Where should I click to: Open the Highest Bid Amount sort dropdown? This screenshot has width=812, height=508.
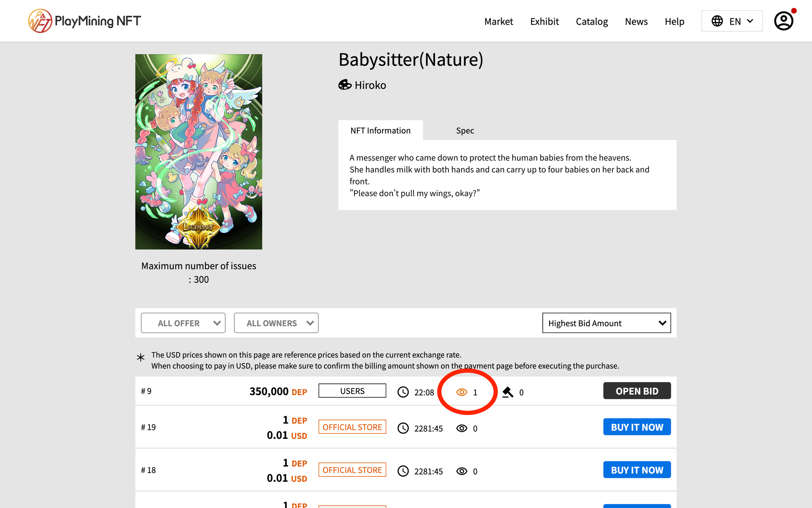coord(606,323)
